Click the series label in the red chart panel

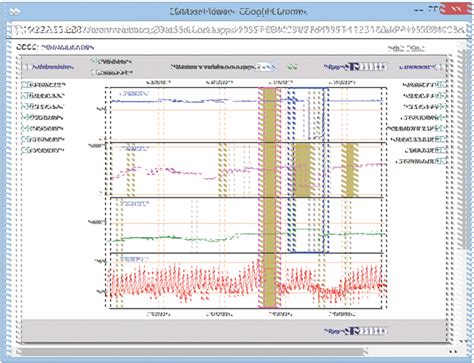[x=134, y=259]
